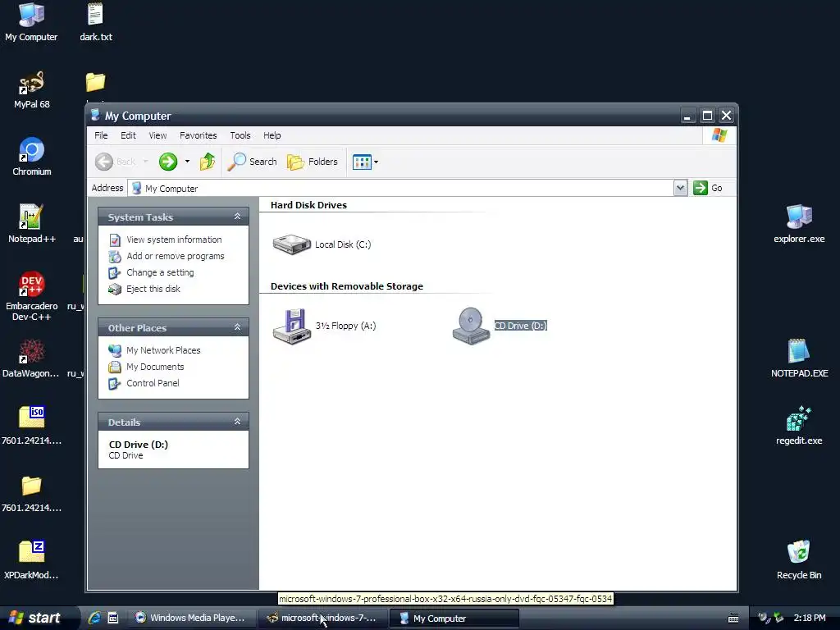Select Recycle Bin desktop icon
The image size is (840, 630).
pos(799,560)
